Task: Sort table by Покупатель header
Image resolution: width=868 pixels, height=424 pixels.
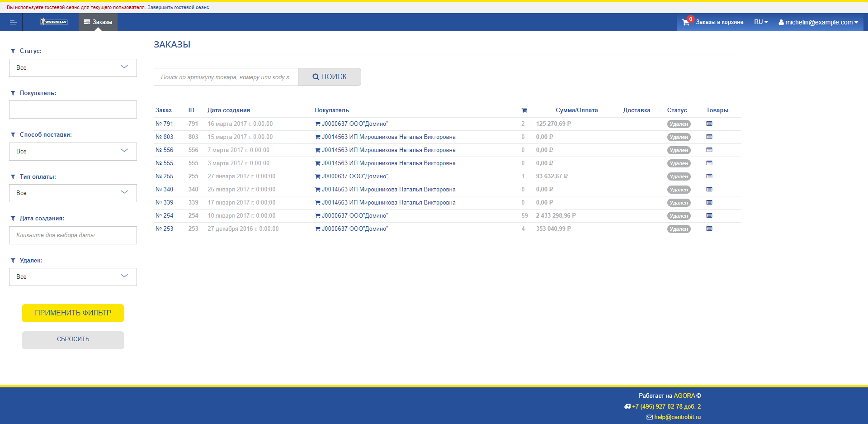Action: click(x=332, y=110)
